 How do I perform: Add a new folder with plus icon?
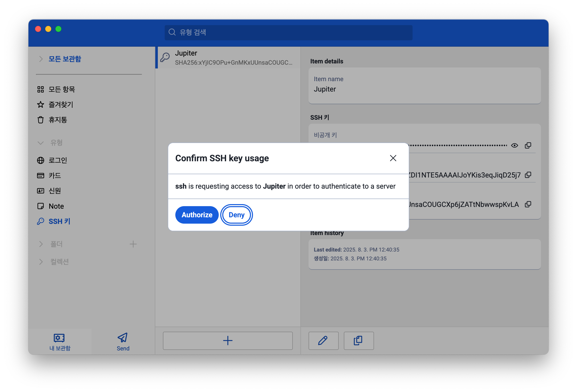coord(133,244)
